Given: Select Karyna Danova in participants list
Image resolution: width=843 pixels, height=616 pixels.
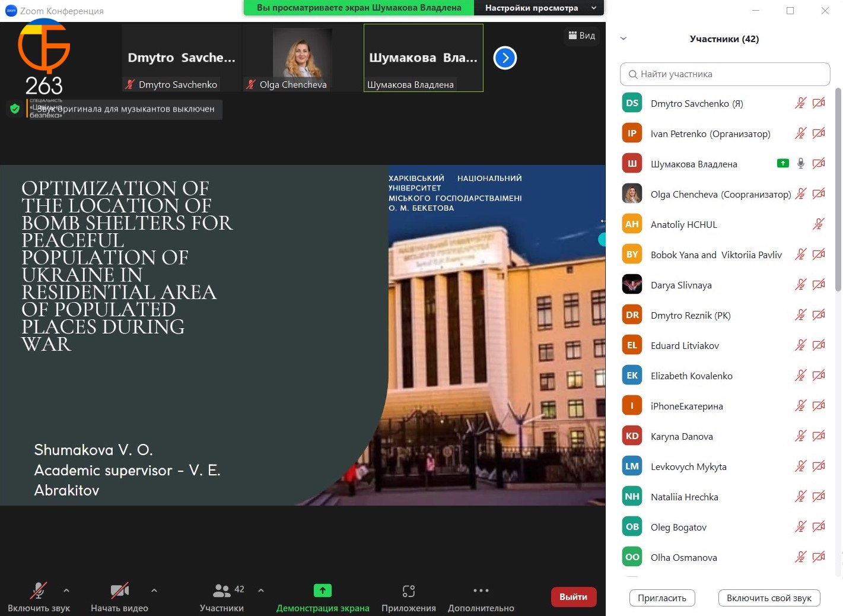Looking at the screenshot, I should tap(724, 436).
